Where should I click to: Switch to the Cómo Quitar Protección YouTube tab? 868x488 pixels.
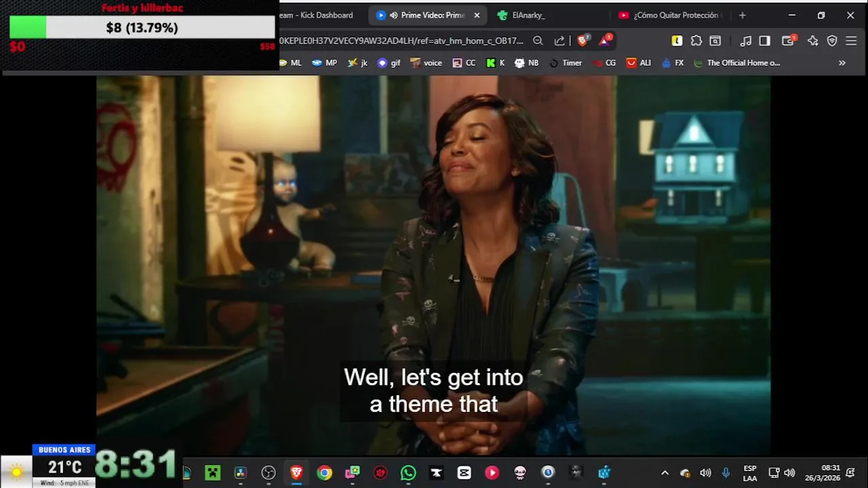coord(671,15)
